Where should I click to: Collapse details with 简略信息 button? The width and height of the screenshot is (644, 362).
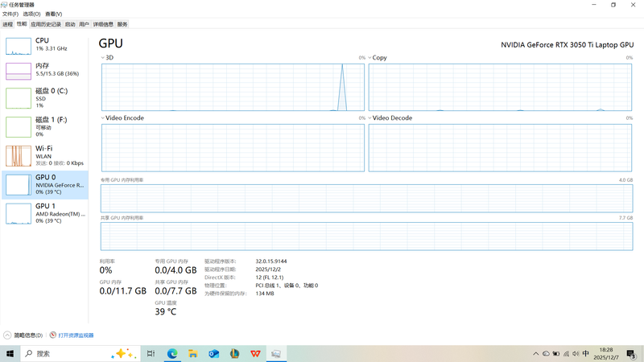[x=23, y=335]
